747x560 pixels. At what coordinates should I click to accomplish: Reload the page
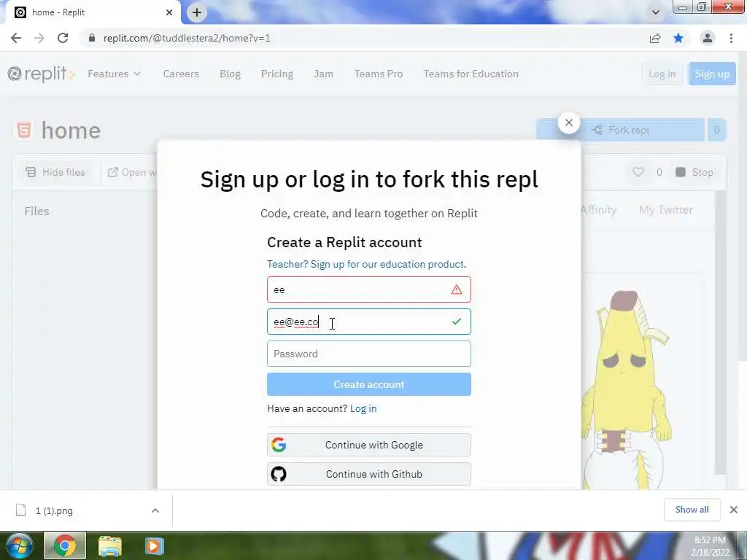pos(63,38)
